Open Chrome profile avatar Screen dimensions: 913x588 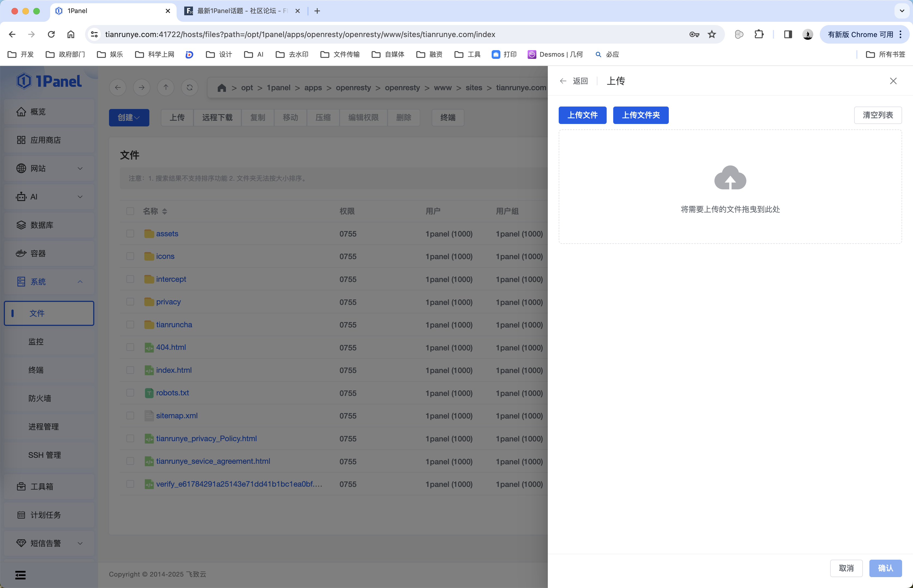click(x=808, y=34)
